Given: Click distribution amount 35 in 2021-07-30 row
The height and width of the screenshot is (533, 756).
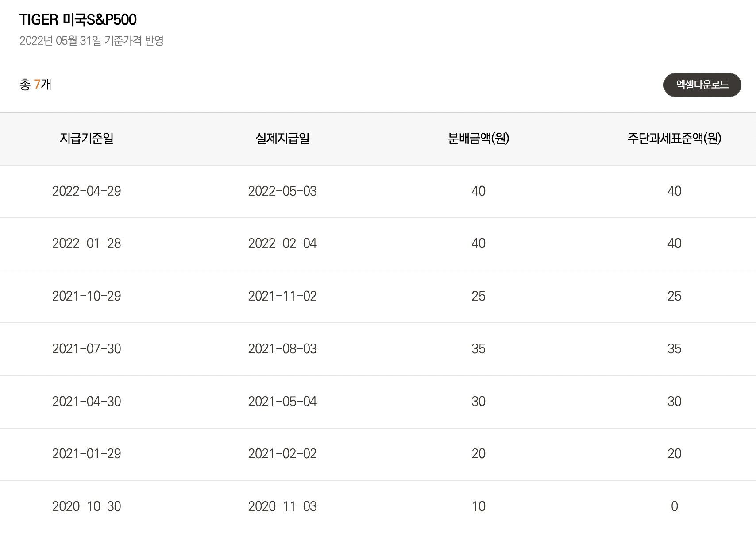Looking at the screenshot, I should [x=478, y=349].
